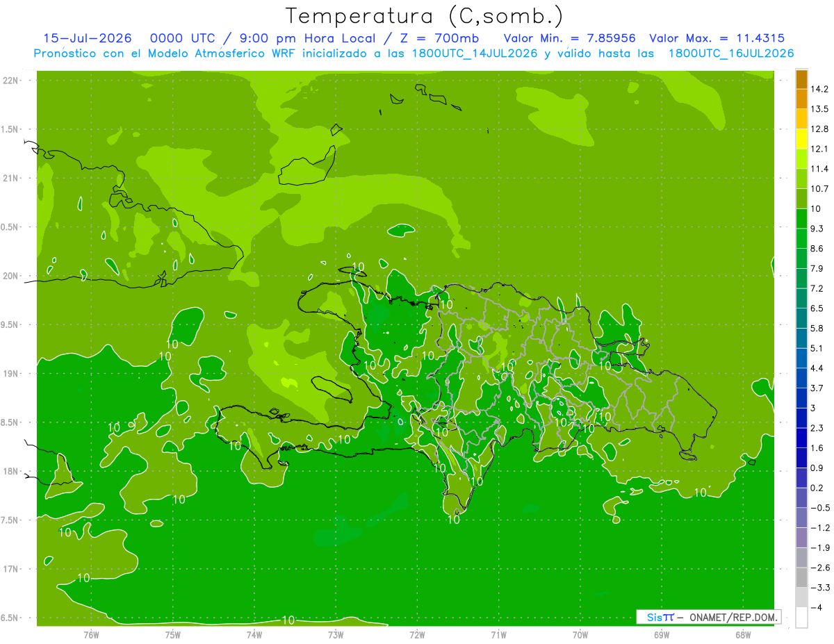Click the '3.7' colorbar label

[817, 388]
